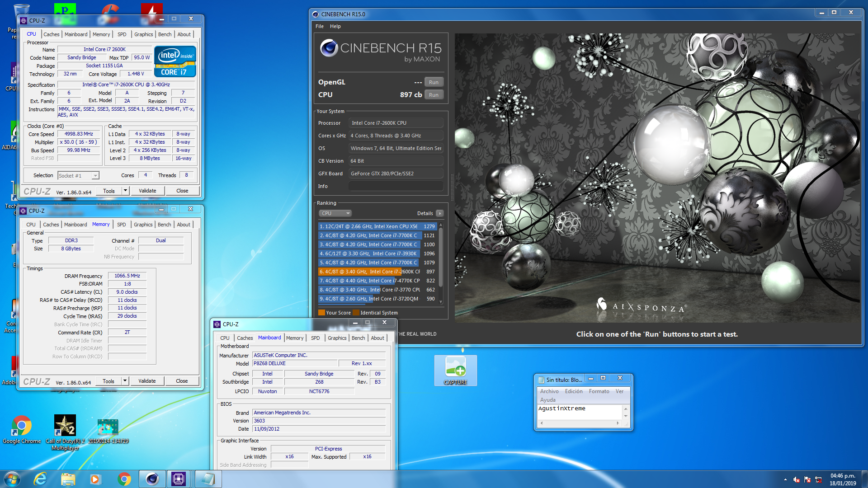Screen dimensions: 868x488
Task: Click the Core Speed value 4998.83 MHz
Action: click(x=79, y=134)
